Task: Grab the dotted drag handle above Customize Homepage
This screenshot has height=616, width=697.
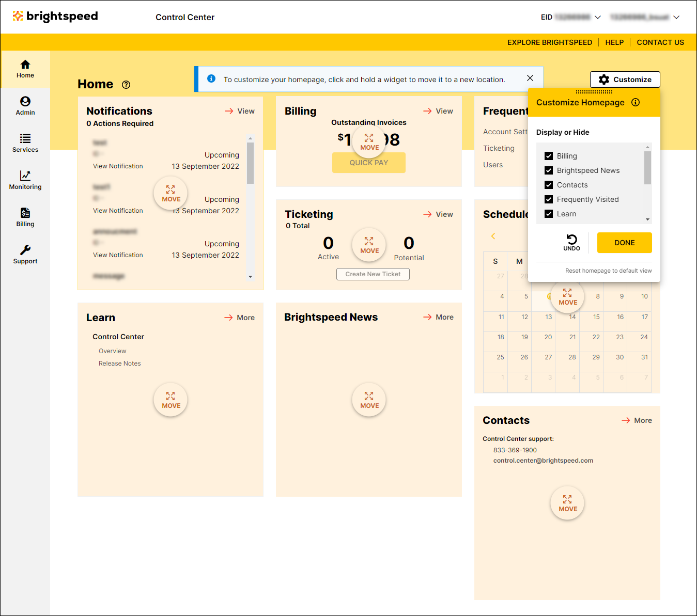Action: (x=594, y=91)
